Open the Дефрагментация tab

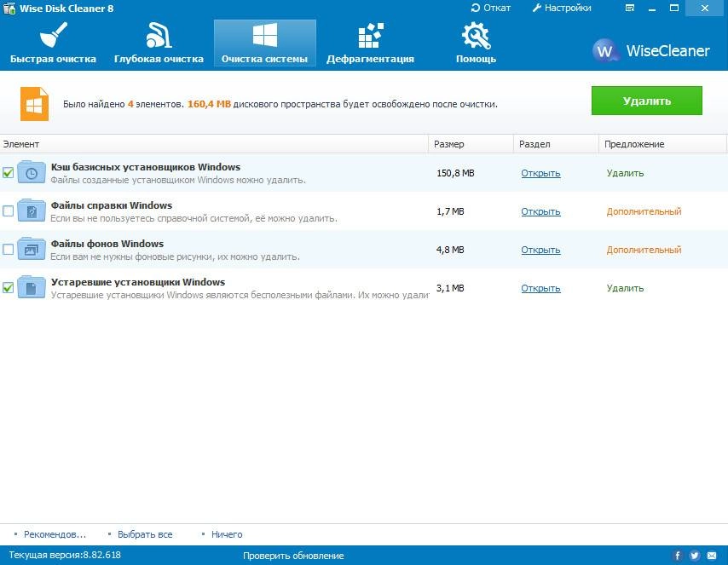point(370,43)
